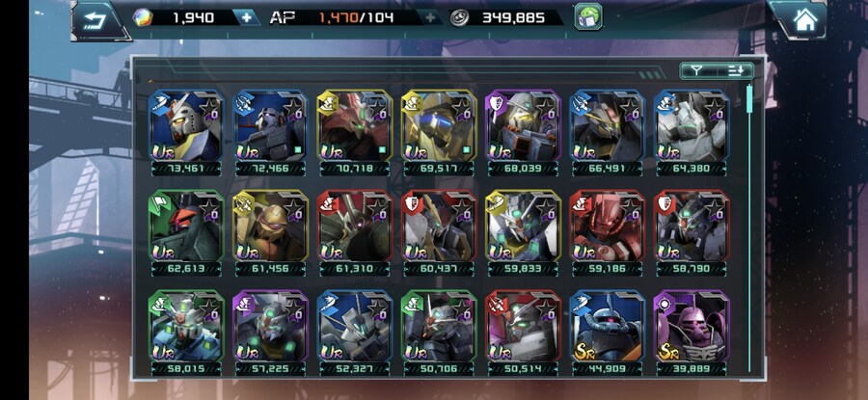Click the silver coin currency icon
This screenshot has height=400, width=868.
tap(459, 17)
